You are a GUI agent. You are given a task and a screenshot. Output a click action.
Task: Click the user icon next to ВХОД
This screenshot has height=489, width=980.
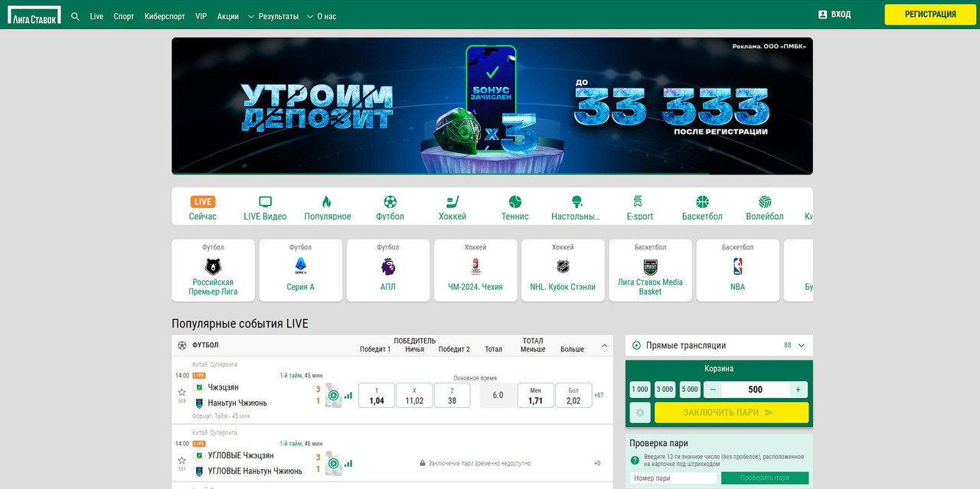823,15
